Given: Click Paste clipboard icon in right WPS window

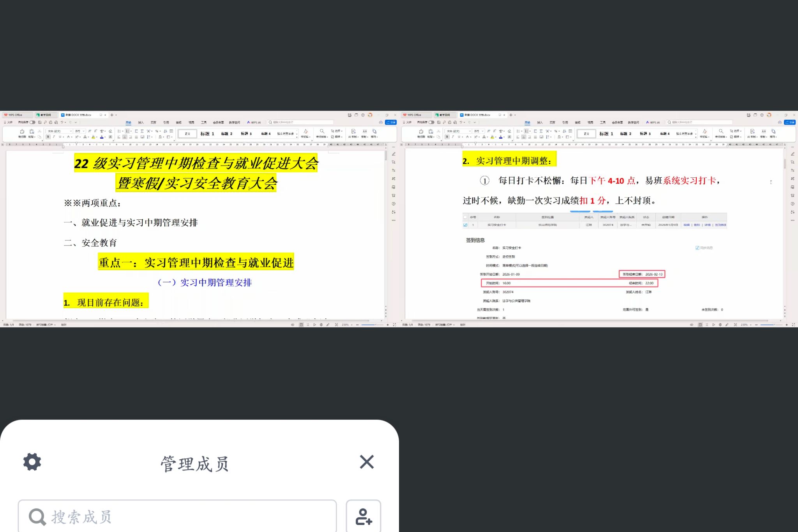Looking at the screenshot, I should point(431,131).
